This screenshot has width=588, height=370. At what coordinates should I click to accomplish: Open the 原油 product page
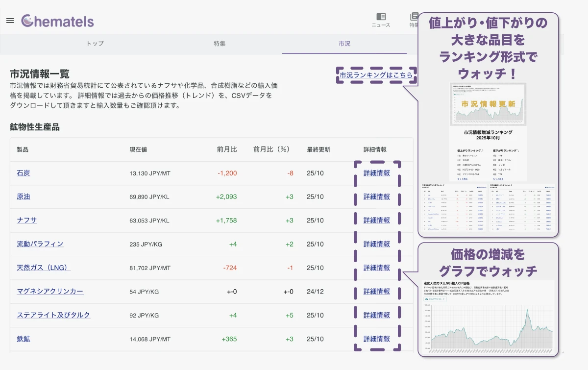click(23, 197)
